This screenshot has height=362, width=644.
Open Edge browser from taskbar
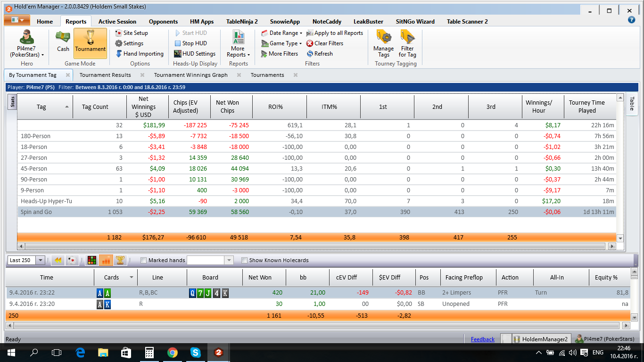[80, 352]
